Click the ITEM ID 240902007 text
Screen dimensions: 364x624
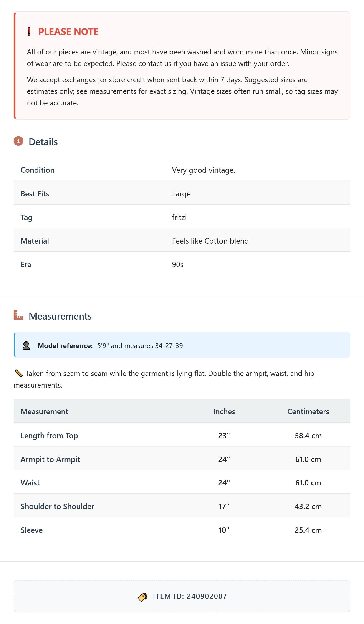pyautogui.click(x=190, y=596)
